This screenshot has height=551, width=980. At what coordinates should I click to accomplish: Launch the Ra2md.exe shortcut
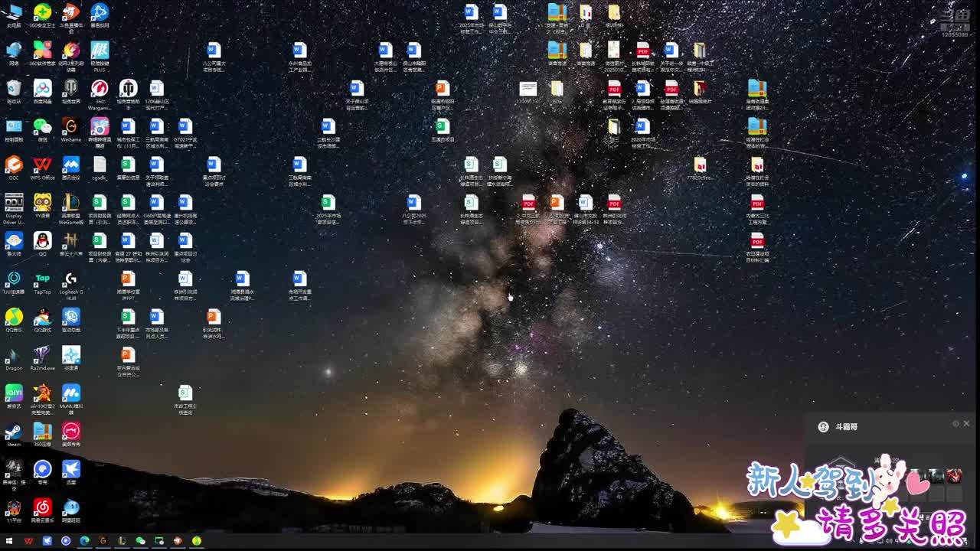43,356
